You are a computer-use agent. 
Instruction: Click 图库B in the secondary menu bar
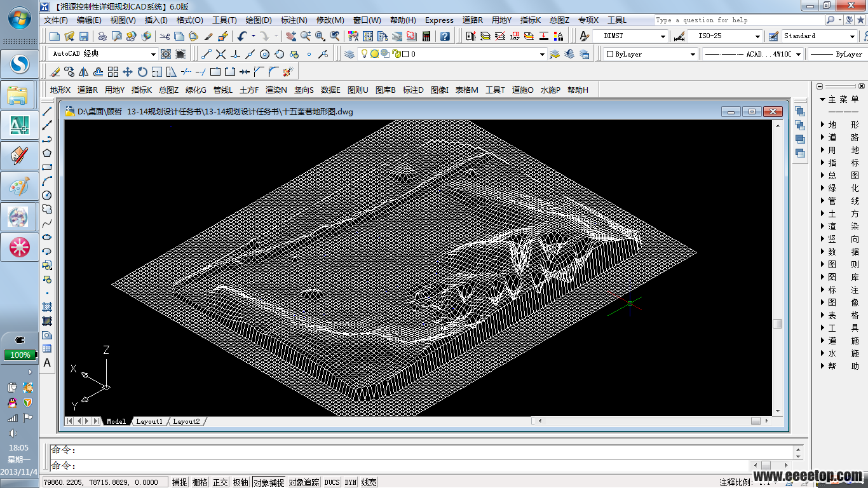pos(386,90)
